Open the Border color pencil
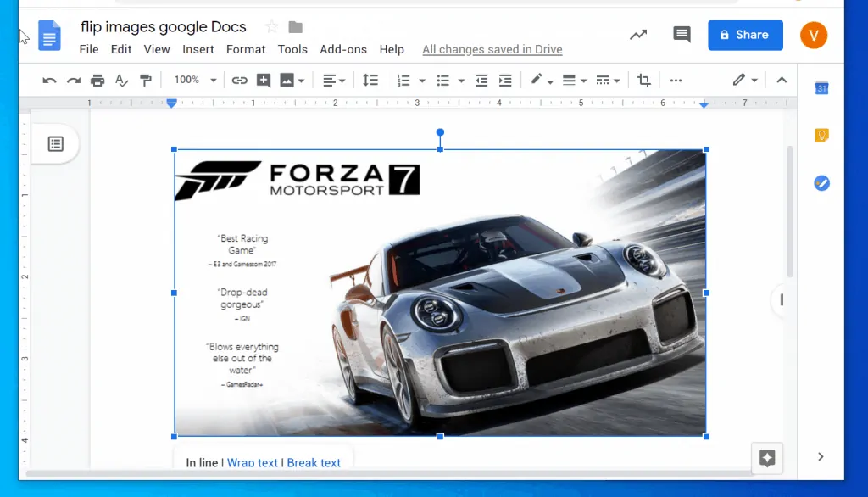The height and width of the screenshot is (497, 868). (542, 81)
